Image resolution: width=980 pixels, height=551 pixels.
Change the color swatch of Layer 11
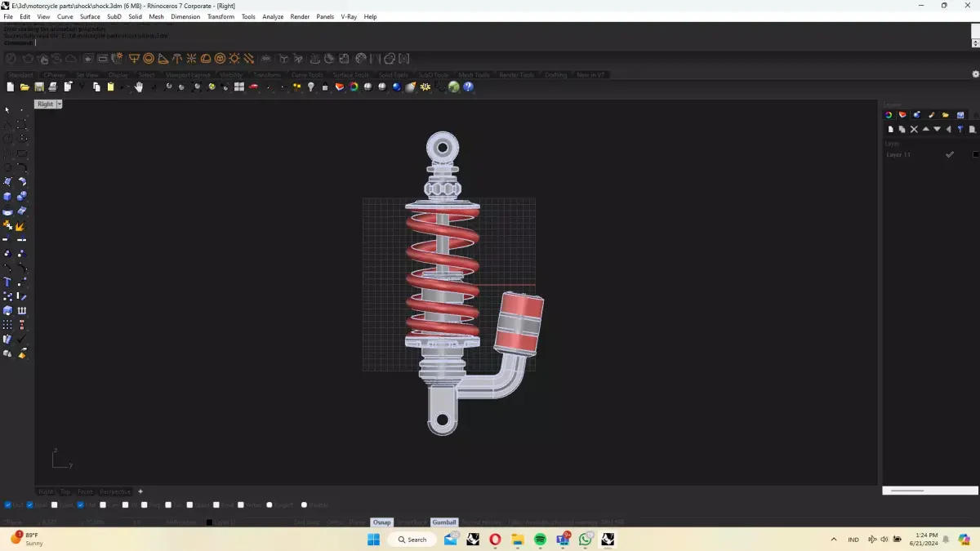pyautogui.click(x=974, y=153)
